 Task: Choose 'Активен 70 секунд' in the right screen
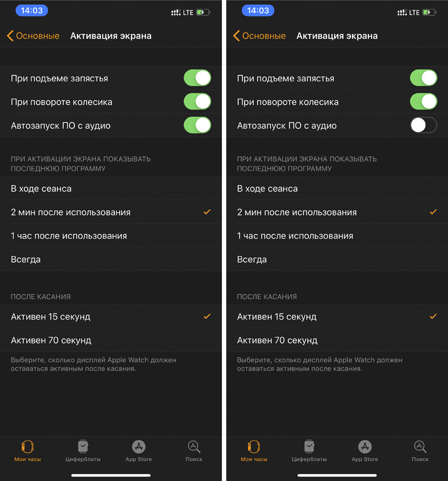tap(337, 340)
